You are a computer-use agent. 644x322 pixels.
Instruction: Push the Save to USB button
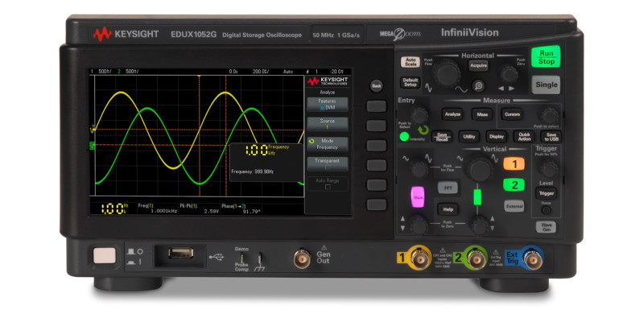(x=551, y=137)
